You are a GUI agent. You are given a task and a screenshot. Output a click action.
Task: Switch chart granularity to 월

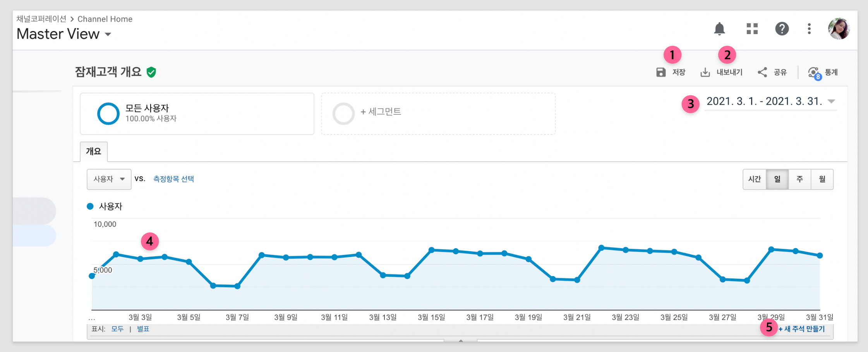tap(822, 179)
